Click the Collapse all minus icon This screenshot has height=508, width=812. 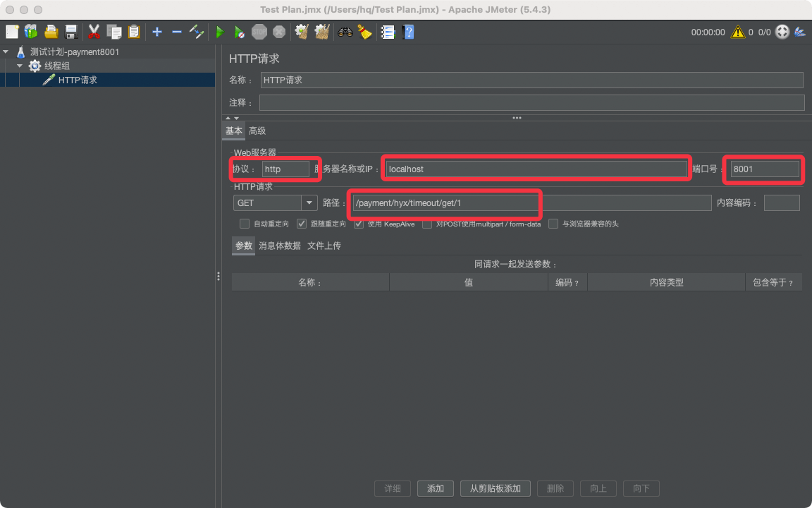[x=177, y=32]
